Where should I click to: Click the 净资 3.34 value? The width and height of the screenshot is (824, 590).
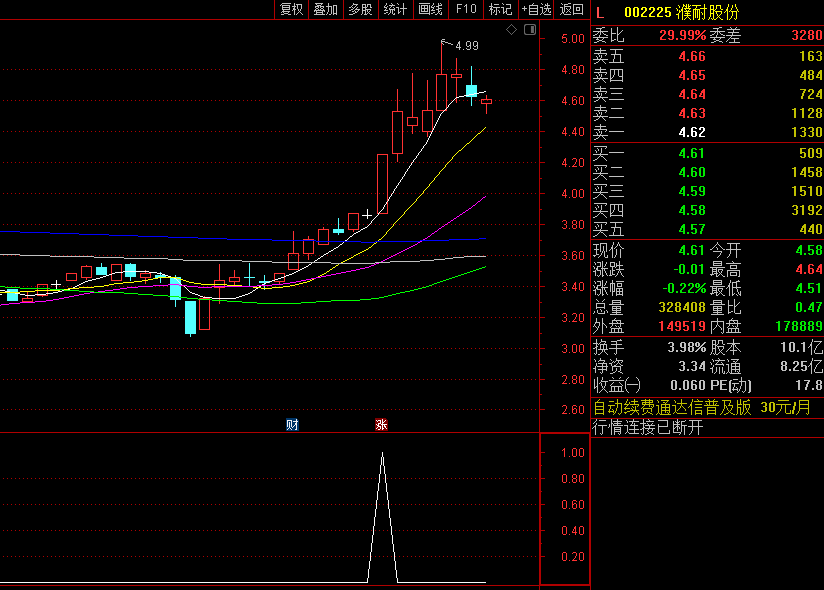pyautogui.click(x=692, y=366)
